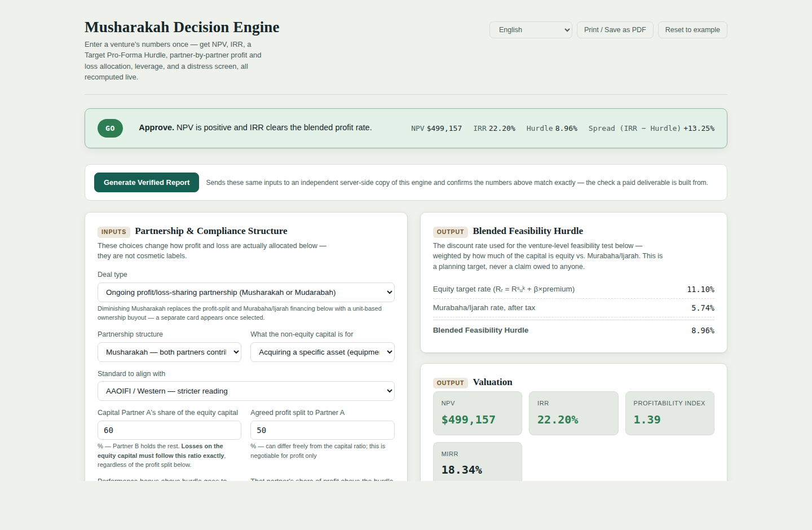Image resolution: width=812 pixels, height=530 pixels.
Task: Focus Agreed profit split to Partner A field
Action: (x=323, y=430)
